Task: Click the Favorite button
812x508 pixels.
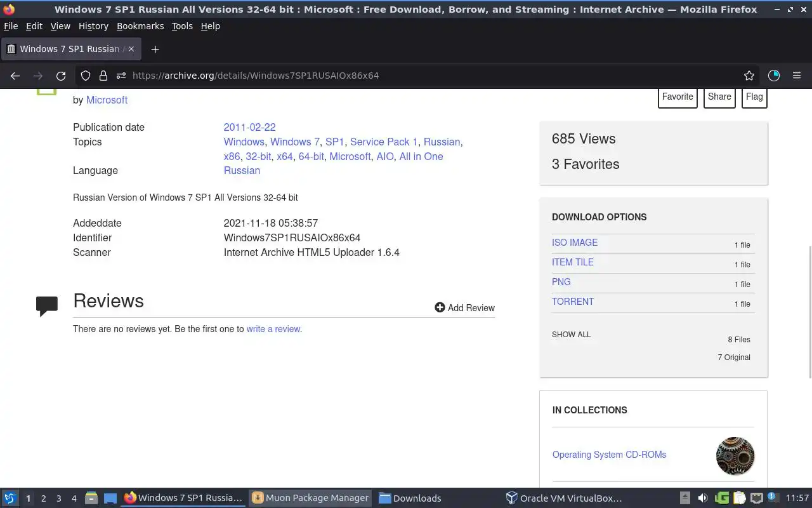Action: point(678,97)
